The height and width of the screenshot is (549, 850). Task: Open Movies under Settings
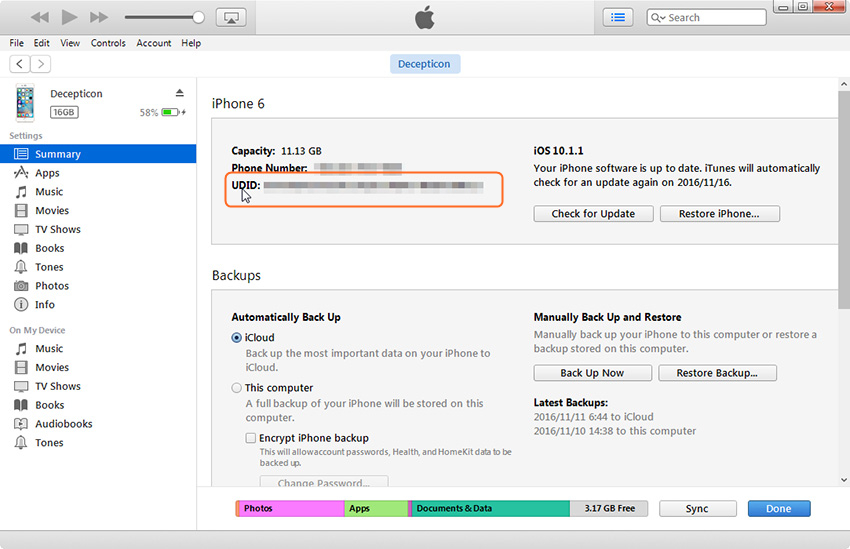coord(98,210)
